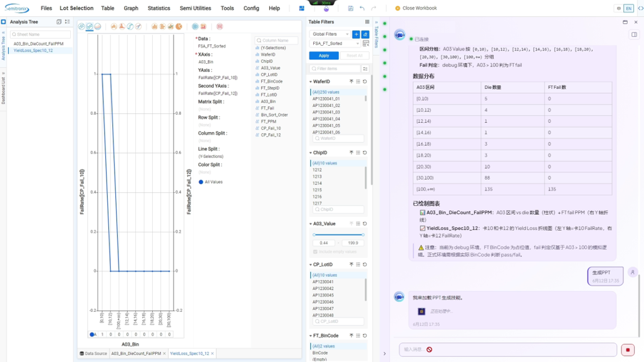This screenshot has height=362, width=644.
Task: Click the Reset All button
Action: [x=355, y=55]
